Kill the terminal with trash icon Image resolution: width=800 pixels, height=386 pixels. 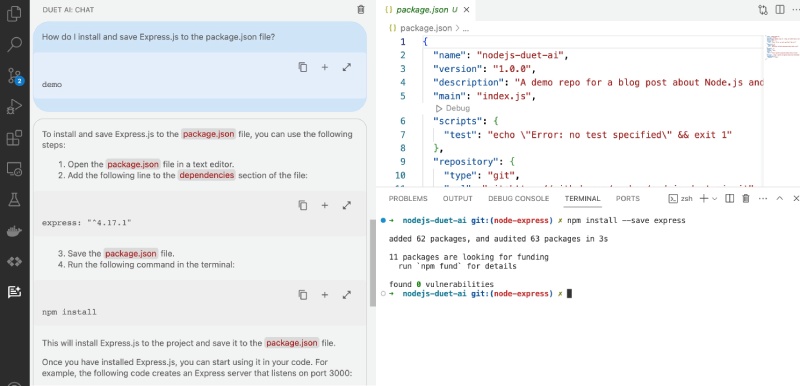click(745, 198)
